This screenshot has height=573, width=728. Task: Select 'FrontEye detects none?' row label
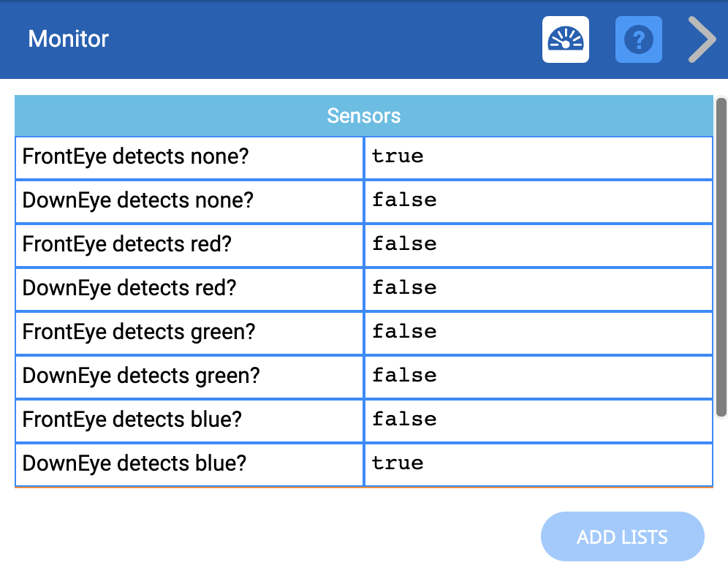point(136,156)
